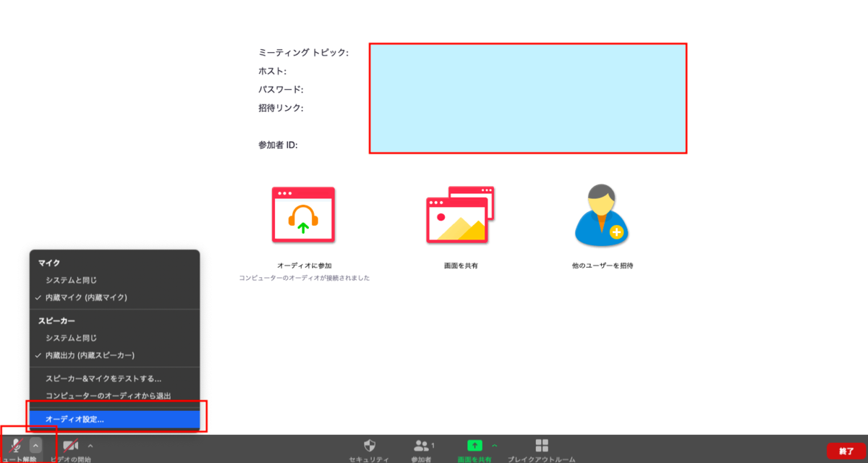Click the red 終了 button
The width and height of the screenshot is (868, 463).
(x=846, y=451)
